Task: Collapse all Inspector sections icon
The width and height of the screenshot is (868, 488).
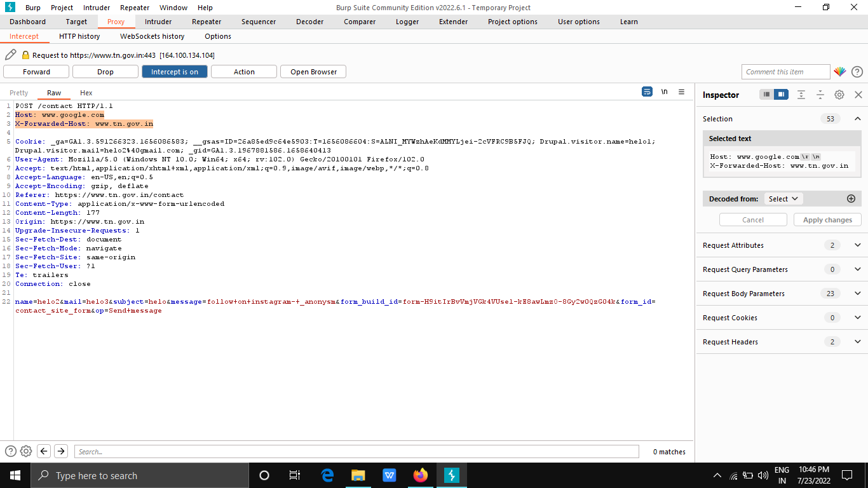Action: 820,95
